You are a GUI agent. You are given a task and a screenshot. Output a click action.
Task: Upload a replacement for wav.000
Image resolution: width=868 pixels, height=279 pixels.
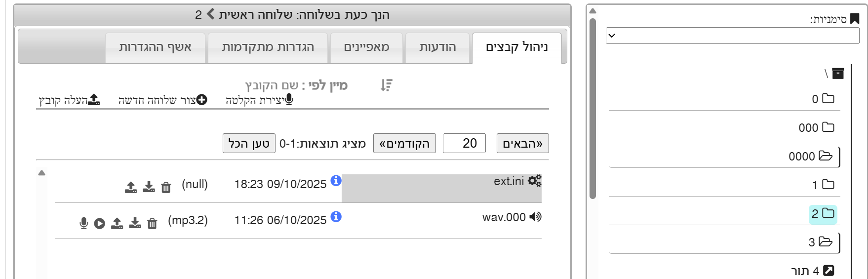[117, 223]
